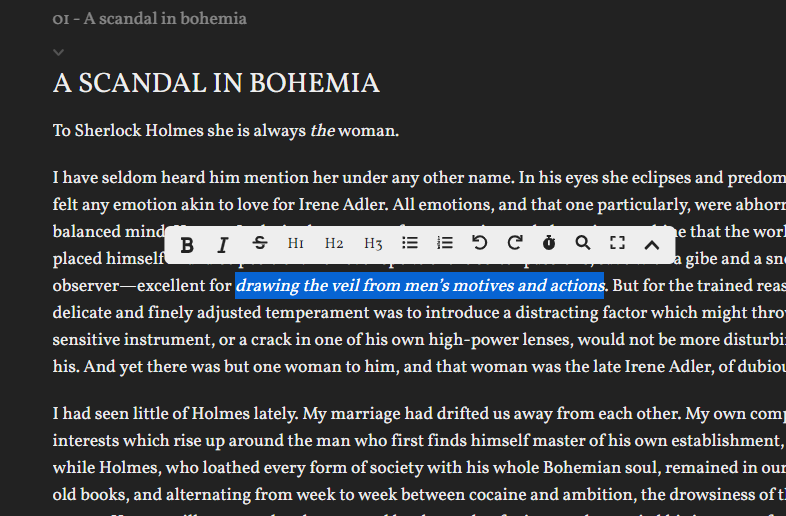The image size is (786, 516).
Task: Redo the last undone edit
Action: pos(515,243)
